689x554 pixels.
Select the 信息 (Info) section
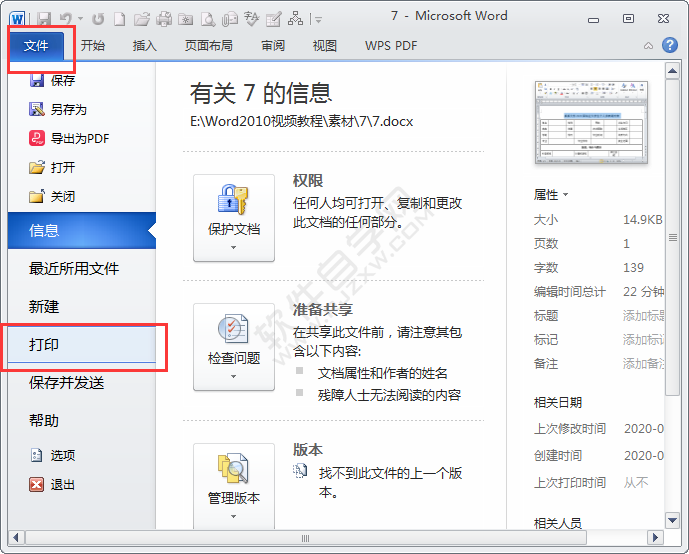82,231
